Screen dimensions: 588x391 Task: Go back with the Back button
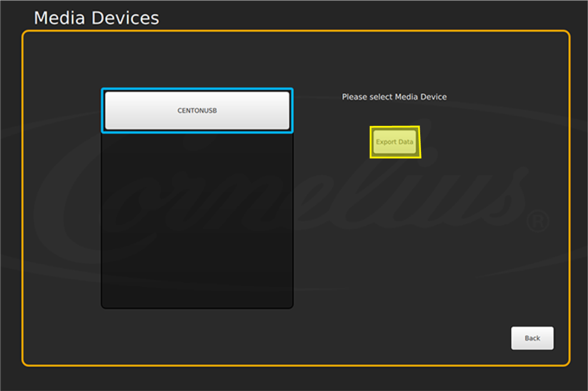pos(532,338)
